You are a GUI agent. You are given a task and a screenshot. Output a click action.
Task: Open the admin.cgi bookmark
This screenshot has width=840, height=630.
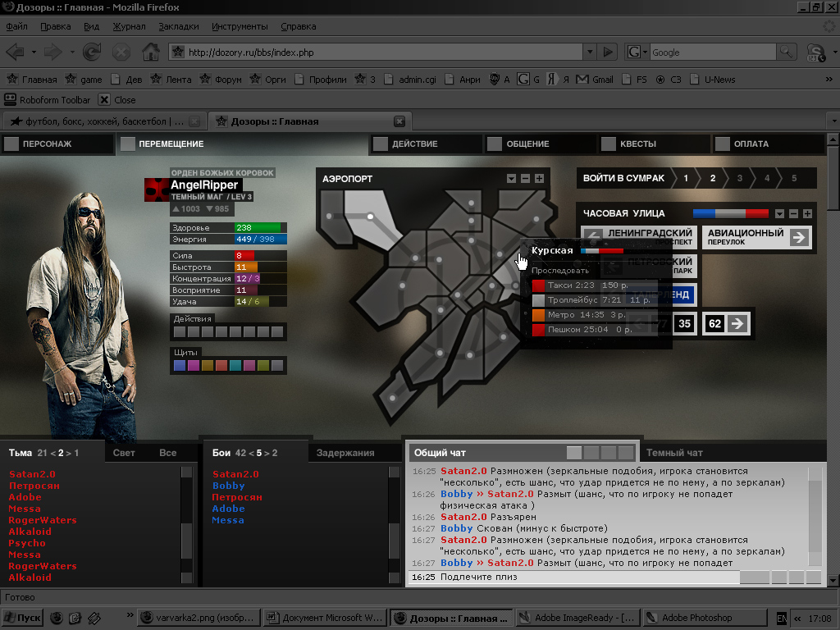[410, 80]
